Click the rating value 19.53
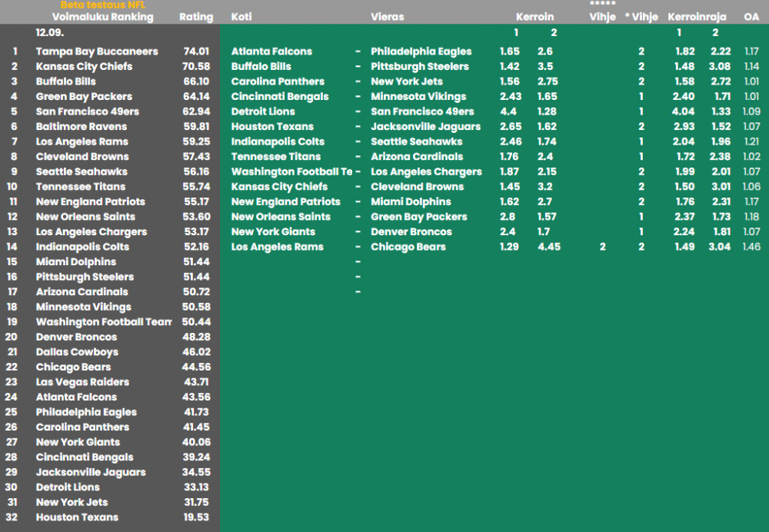The height and width of the screenshot is (532, 769). [196, 517]
